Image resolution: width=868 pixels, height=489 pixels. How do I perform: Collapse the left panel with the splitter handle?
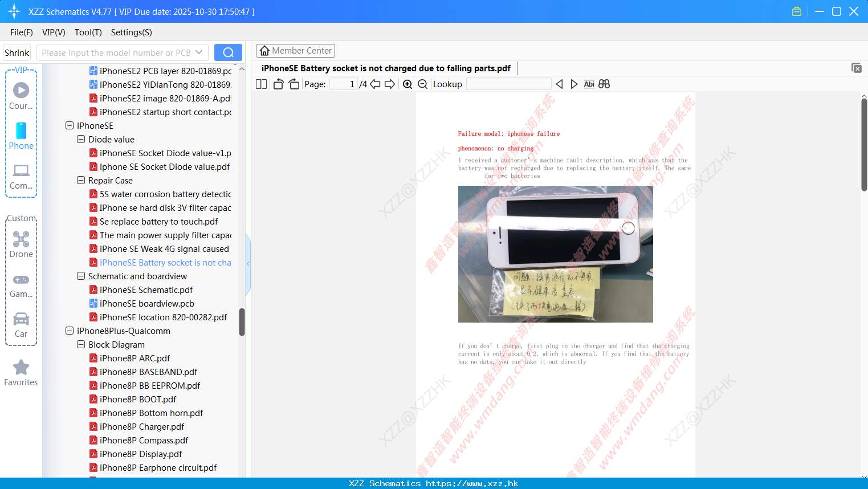point(248,263)
